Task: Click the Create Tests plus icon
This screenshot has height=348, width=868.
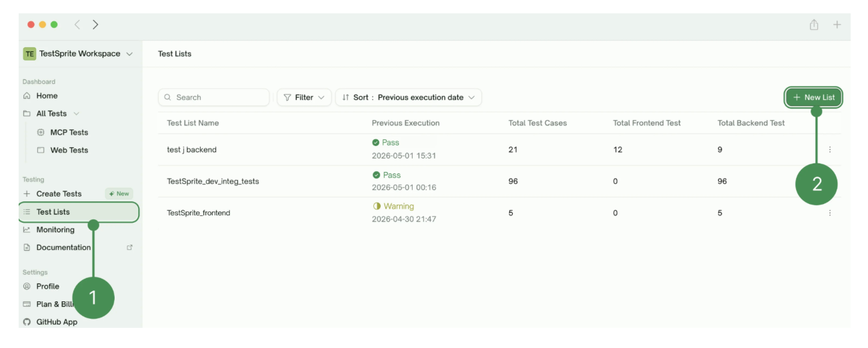Action: pyautogui.click(x=27, y=194)
